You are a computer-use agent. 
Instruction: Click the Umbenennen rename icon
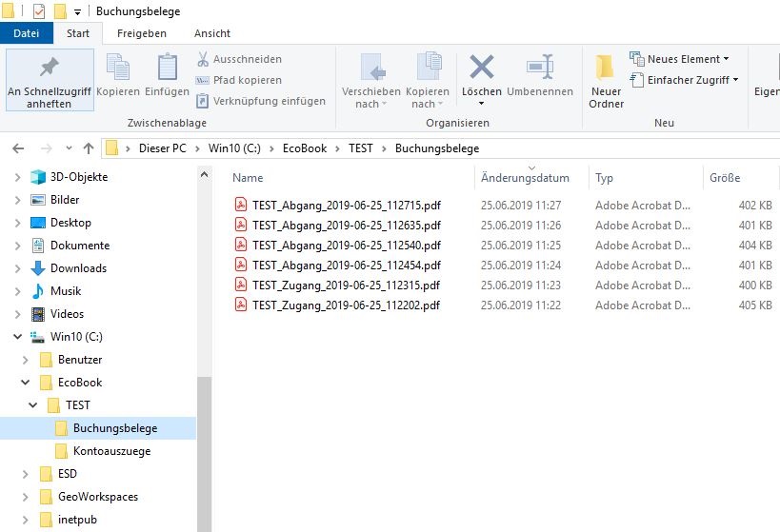click(540, 68)
